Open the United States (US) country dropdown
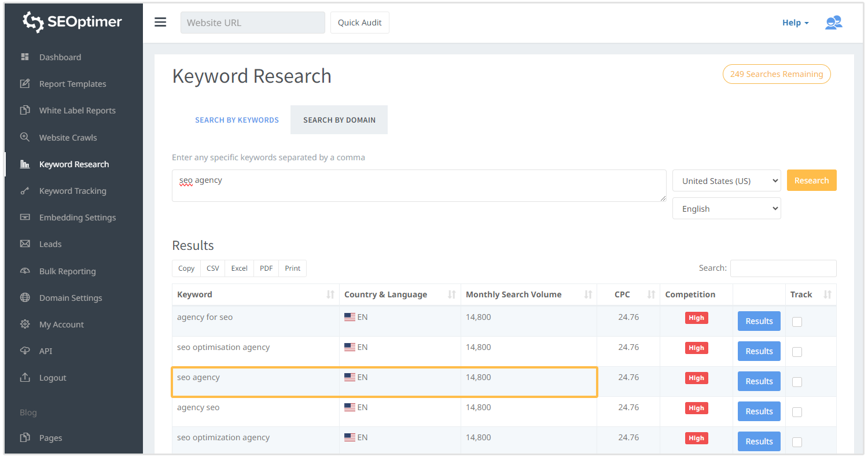This screenshot has height=457, width=868. point(726,180)
